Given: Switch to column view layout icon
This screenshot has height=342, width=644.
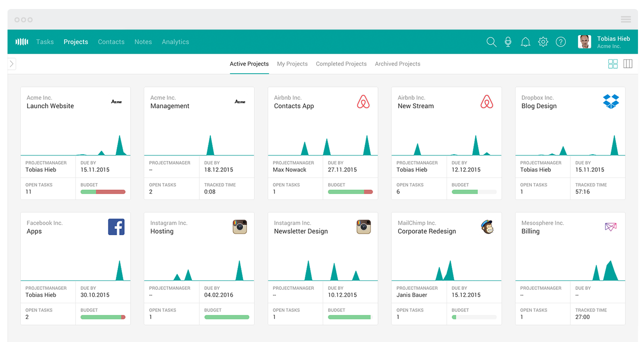Looking at the screenshot, I should 627,64.
